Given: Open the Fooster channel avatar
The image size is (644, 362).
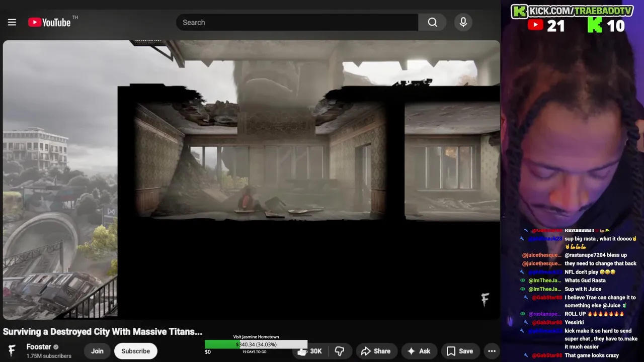Looking at the screenshot, I should 12,350.
